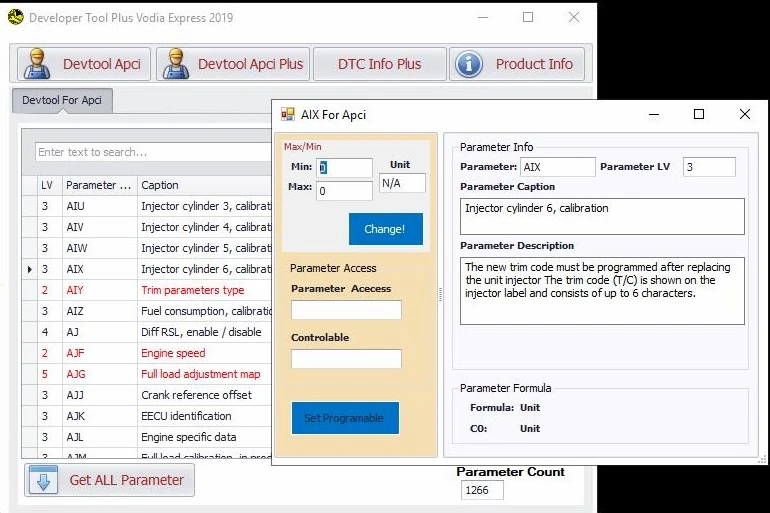
Task: Close the AIX For Apci window
Action: tap(744, 114)
